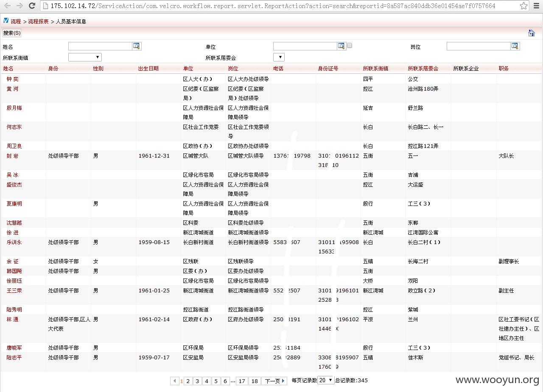Open the record for 钟 奕
Screen dimensions: 543x392
click(12, 79)
